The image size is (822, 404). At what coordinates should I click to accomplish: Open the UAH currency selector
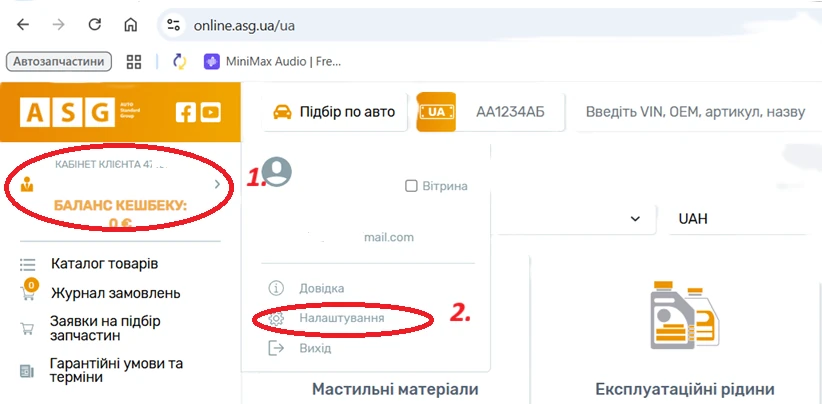[739, 219]
